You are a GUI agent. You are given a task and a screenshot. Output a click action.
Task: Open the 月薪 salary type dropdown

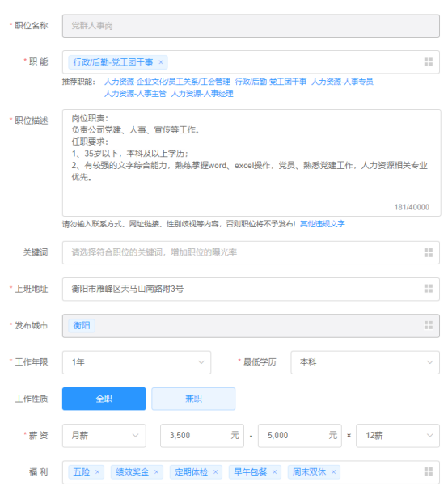104,436
